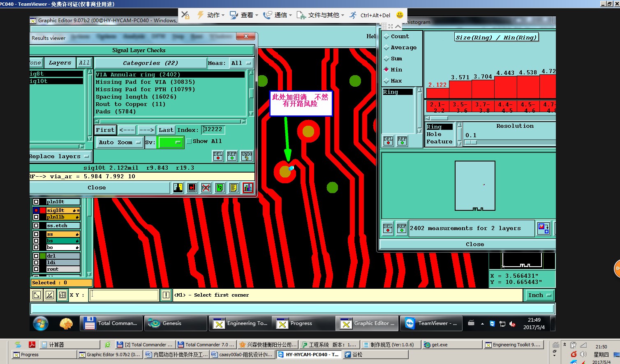Click the sig10t red color swatch
Viewport: 620px width, 364px height.
pyautogui.click(x=43, y=210)
